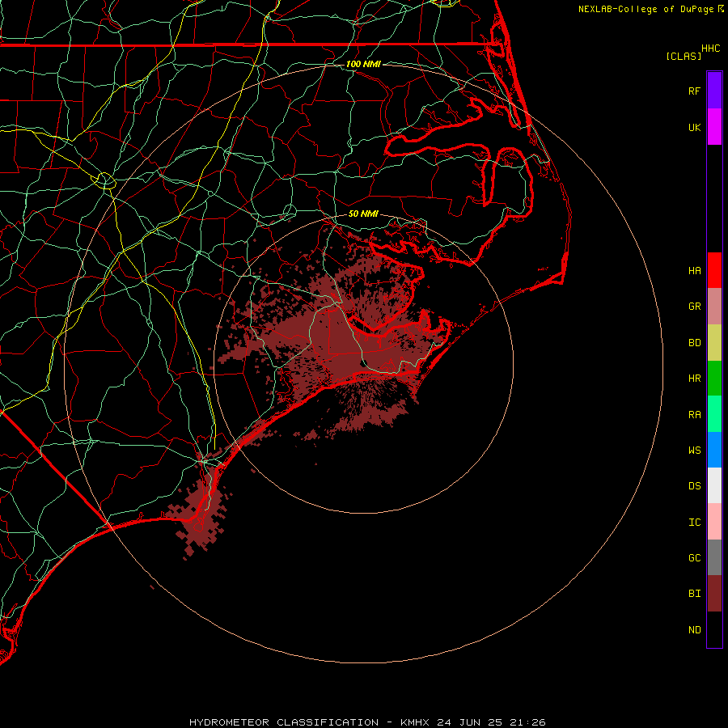Click the GR legend label
Image resolution: width=728 pixels, height=728 pixels.
coord(694,307)
